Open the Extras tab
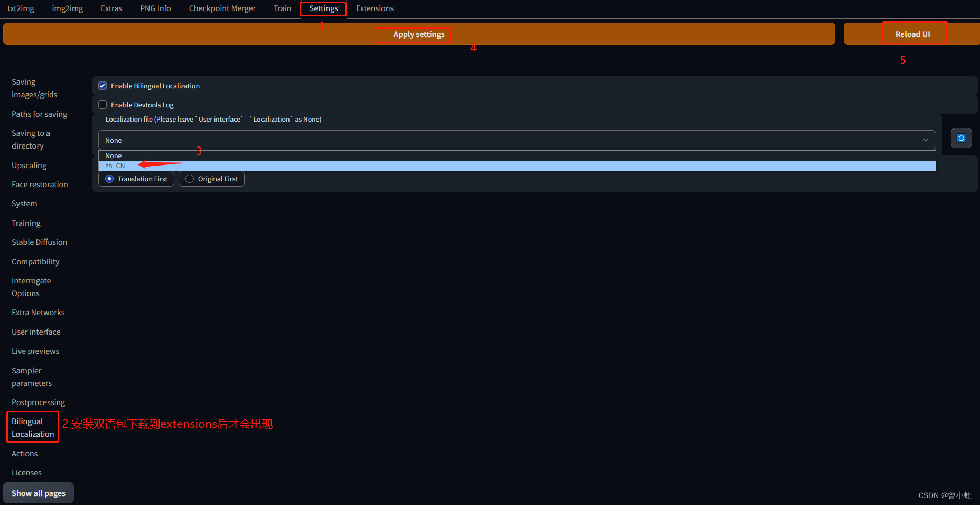 (x=111, y=8)
